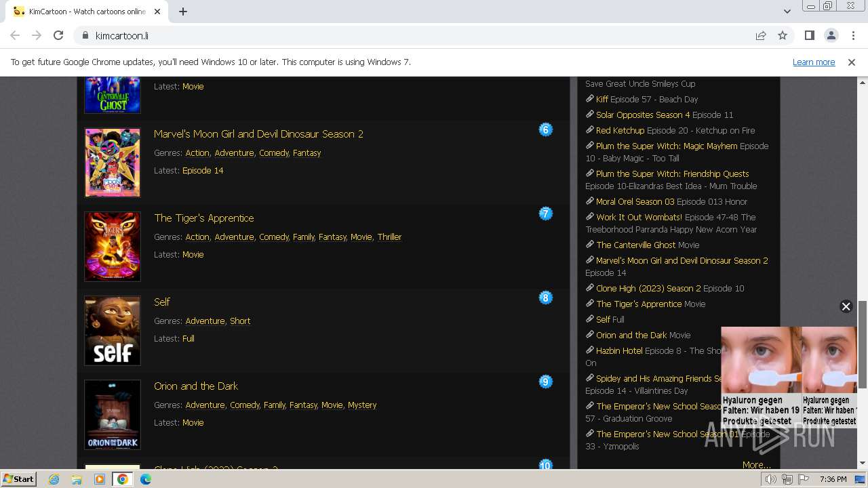
Task: Open Plum the Super Witch: Friendship Quests link
Action: [673, 174]
